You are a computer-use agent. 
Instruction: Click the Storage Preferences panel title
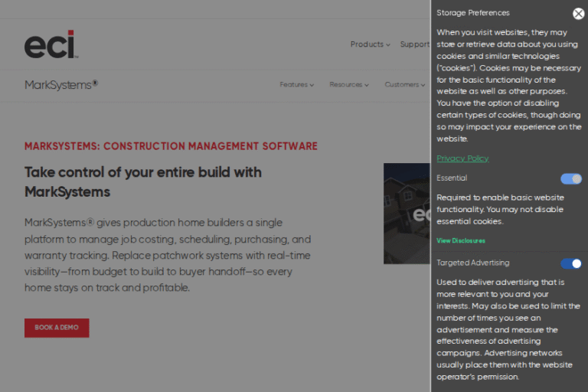(472, 13)
